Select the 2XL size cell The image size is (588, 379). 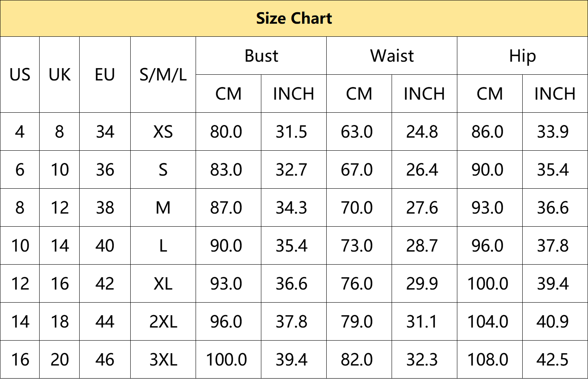click(x=163, y=322)
